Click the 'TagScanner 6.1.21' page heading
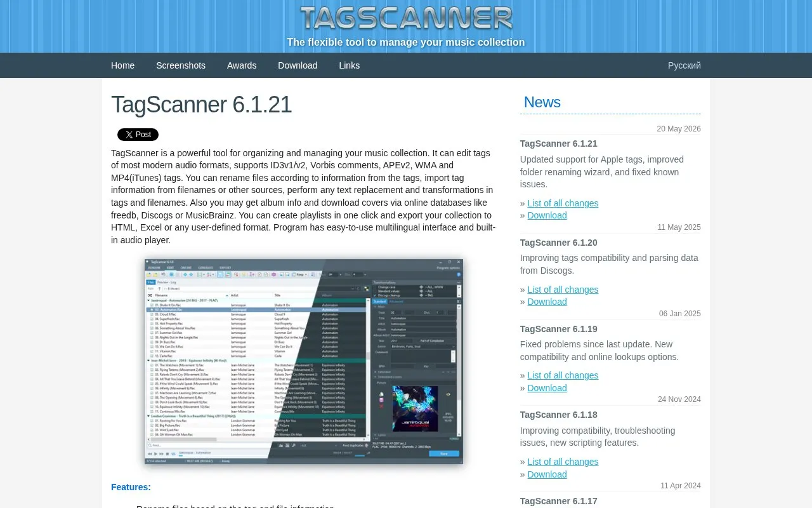Screen dimensions: 812x508 (x=202, y=105)
